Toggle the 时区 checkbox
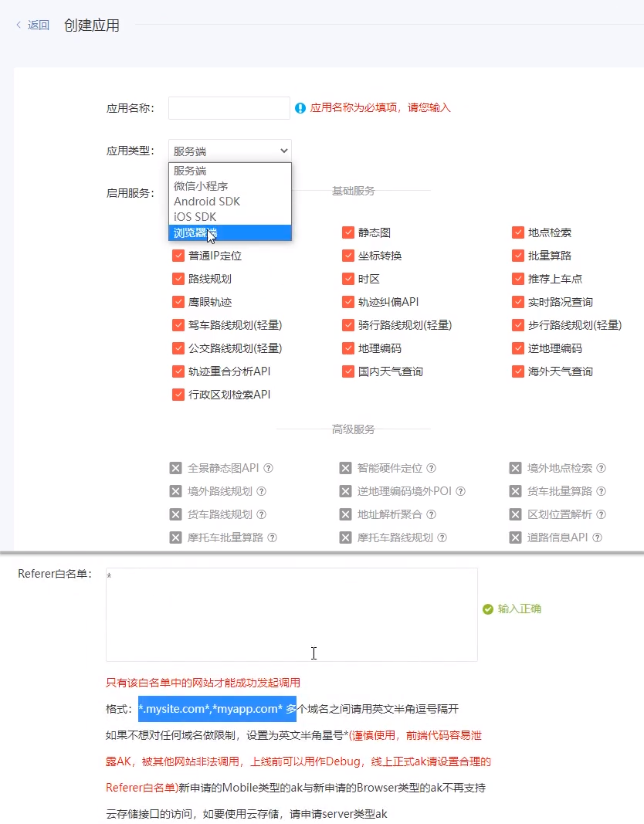This screenshot has height=824, width=644. click(347, 279)
